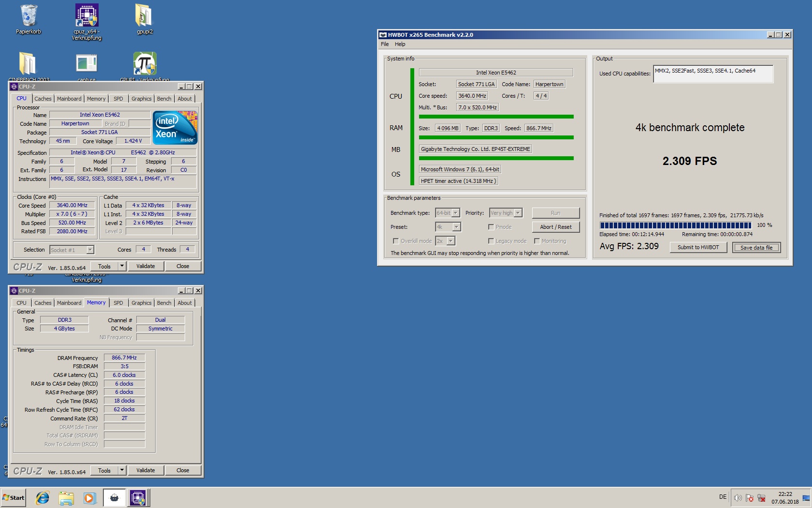Switch to the HWBOT x265 taskbar item
This screenshot has width=812, height=508.
(114, 497)
